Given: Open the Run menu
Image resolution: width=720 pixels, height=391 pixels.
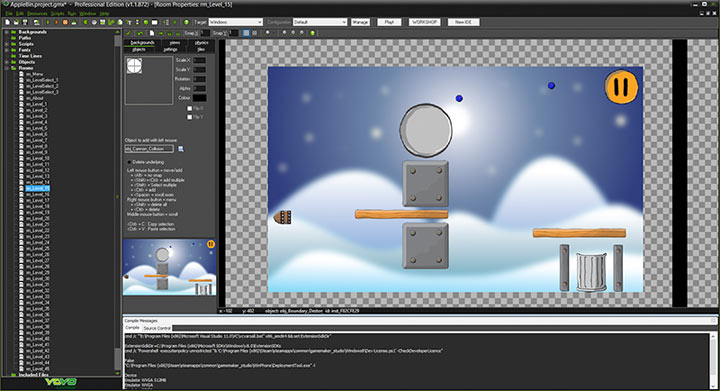Looking at the screenshot, I should [72, 14].
